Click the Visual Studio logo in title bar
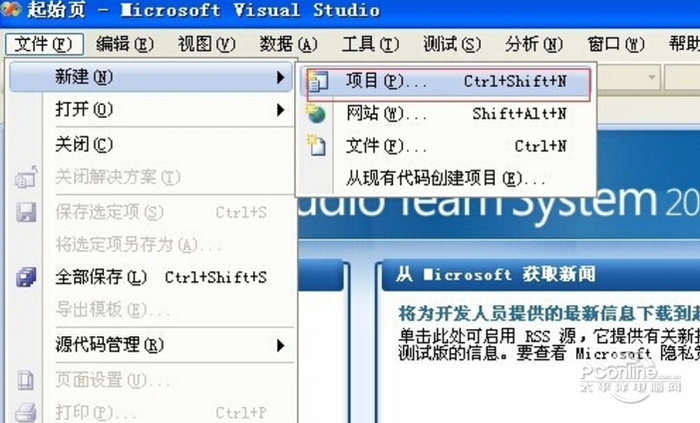The height and width of the screenshot is (423, 700). pos(11,10)
